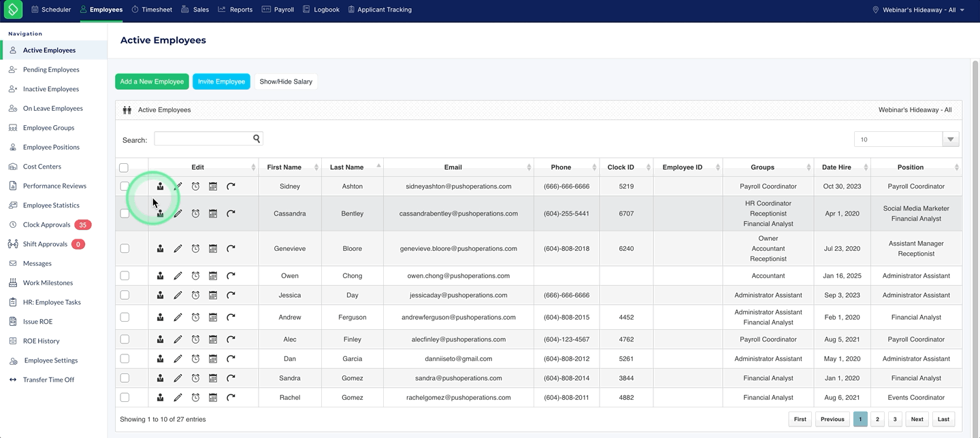The image size is (980, 438).
Task: Open the profile icon for Owen Chong
Action: [160, 276]
